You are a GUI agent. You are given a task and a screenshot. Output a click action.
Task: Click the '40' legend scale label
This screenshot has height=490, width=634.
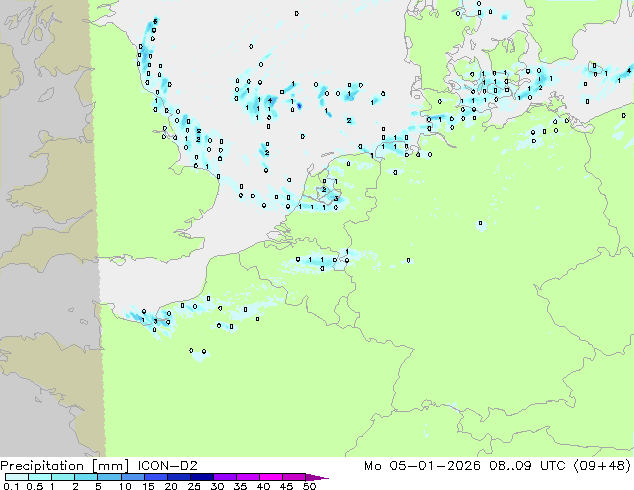(263, 486)
